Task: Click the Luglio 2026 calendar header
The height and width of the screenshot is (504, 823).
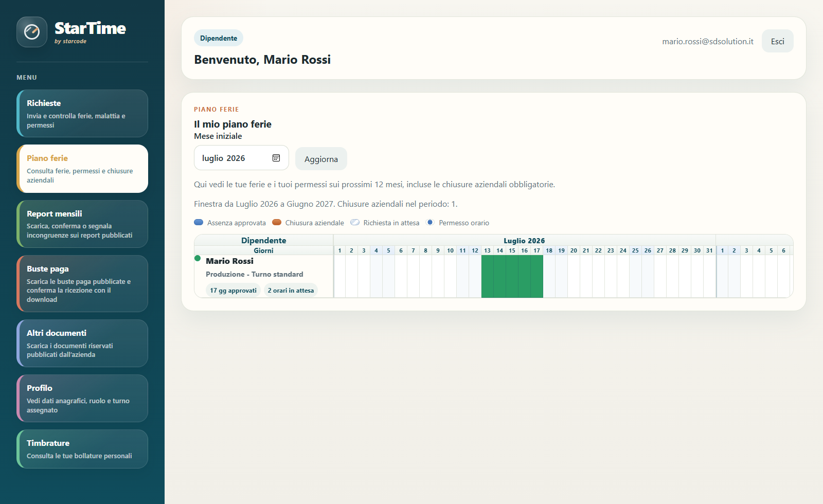Action: click(x=524, y=240)
